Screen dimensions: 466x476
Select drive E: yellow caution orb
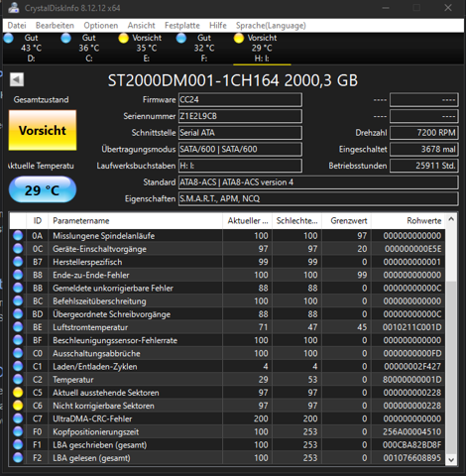pos(123,38)
